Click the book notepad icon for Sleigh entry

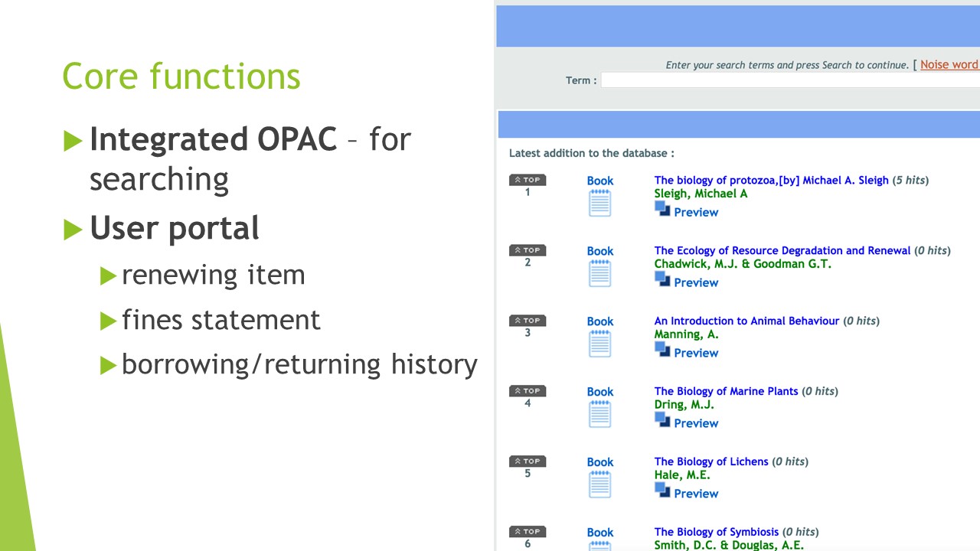[x=600, y=204]
